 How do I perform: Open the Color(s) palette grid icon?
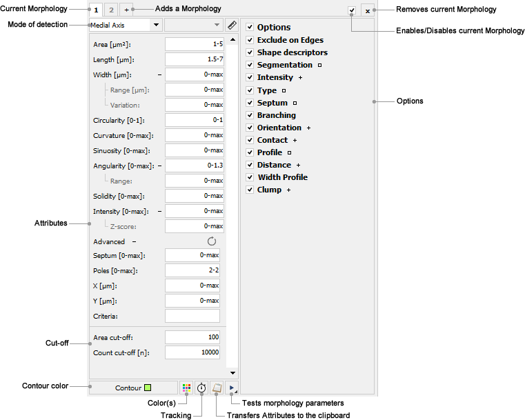[186, 388]
